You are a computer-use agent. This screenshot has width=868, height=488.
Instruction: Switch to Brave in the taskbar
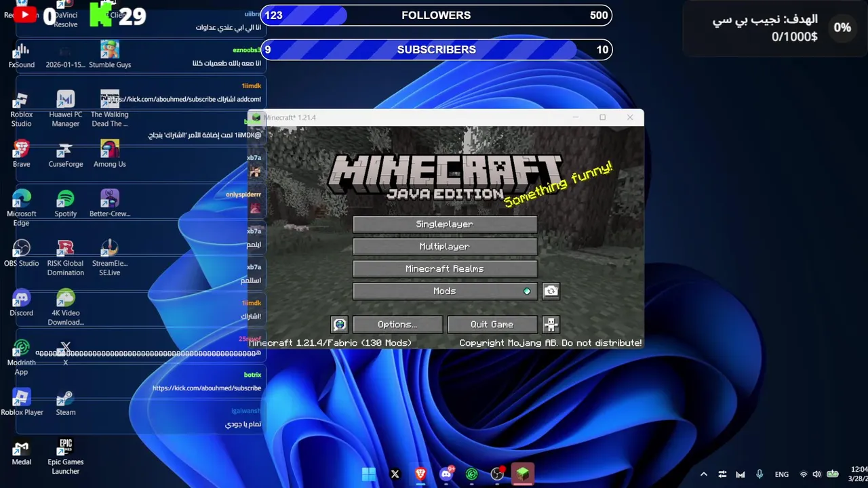[x=420, y=474]
